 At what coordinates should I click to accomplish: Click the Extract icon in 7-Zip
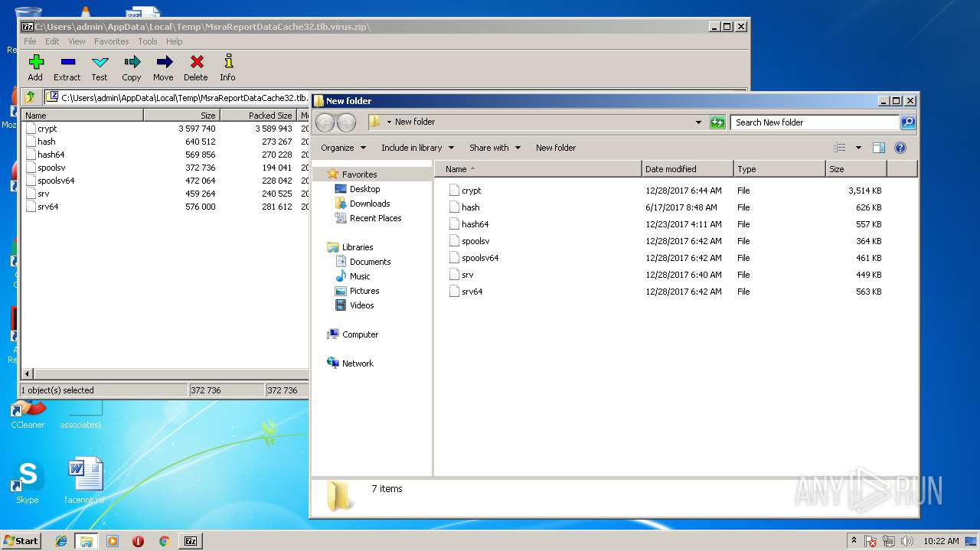click(67, 67)
